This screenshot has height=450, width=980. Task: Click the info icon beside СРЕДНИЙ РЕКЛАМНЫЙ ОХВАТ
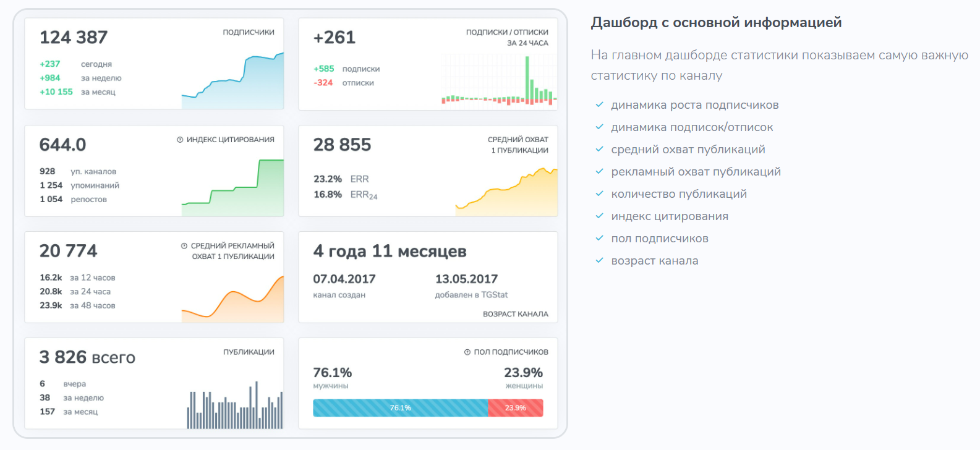(x=184, y=246)
